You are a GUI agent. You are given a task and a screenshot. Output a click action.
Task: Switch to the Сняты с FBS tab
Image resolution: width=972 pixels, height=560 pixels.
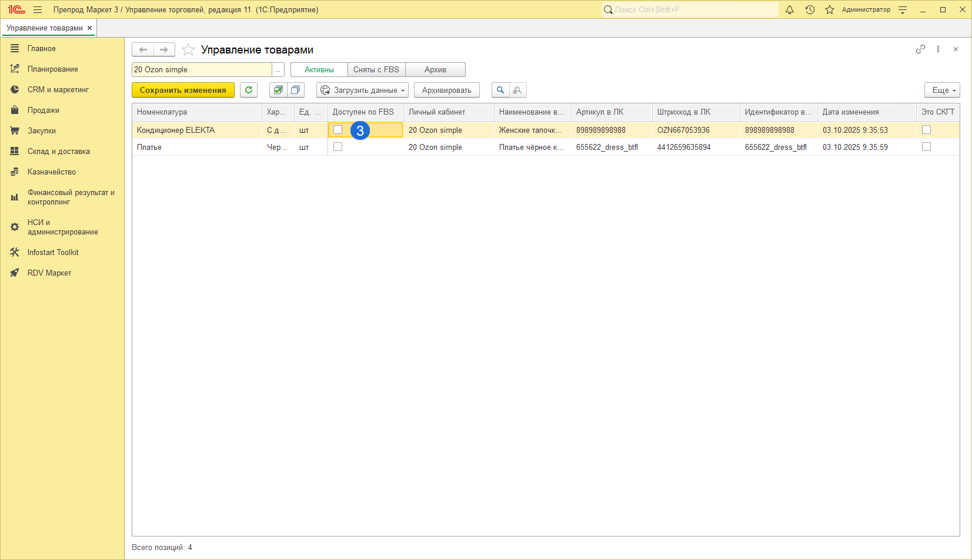coord(376,70)
